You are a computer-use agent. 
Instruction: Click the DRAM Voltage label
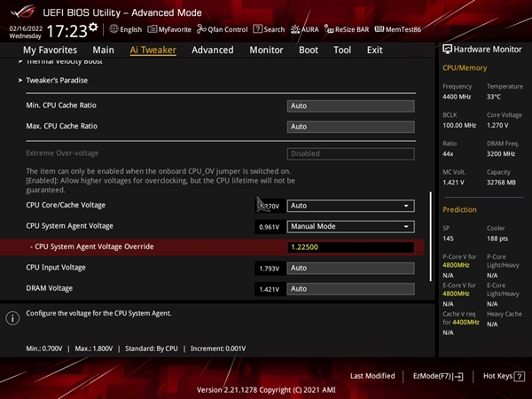49,288
